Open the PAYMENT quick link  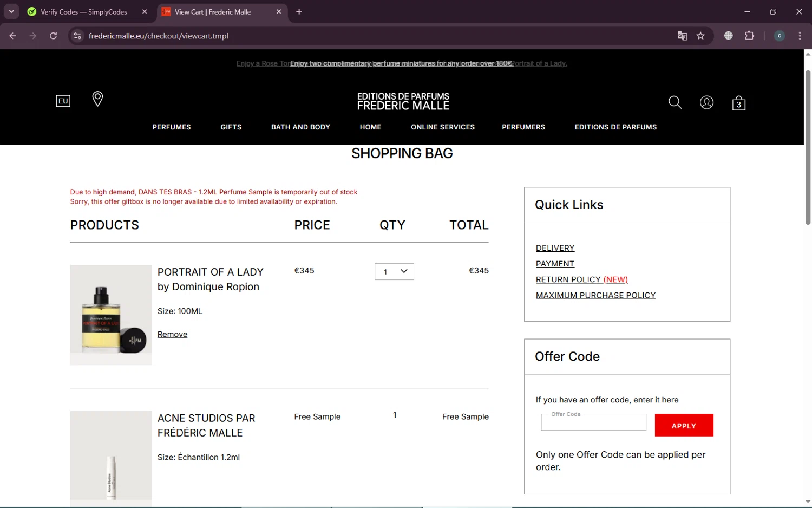(555, 264)
